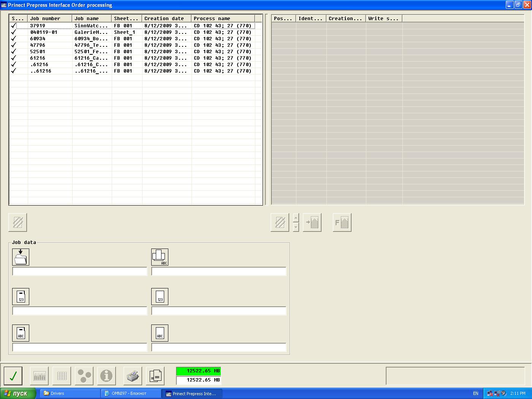This screenshot has height=399, width=532.
Task: Click job name 47796_Te...
Action: point(91,45)
